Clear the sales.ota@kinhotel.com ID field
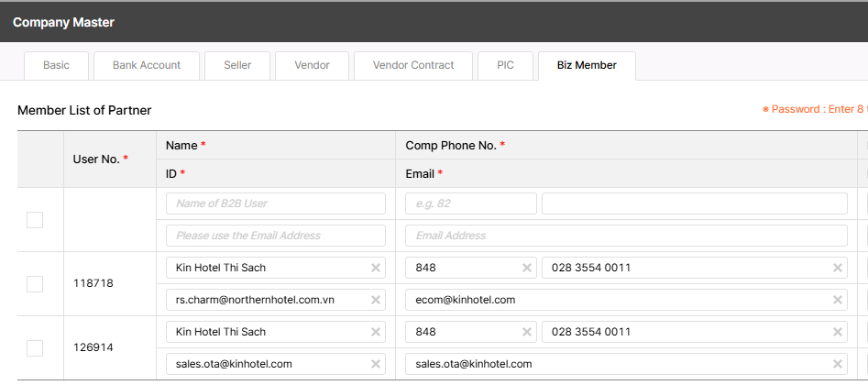868x385 pixels. pyautogui.click(x=375, y=364)
